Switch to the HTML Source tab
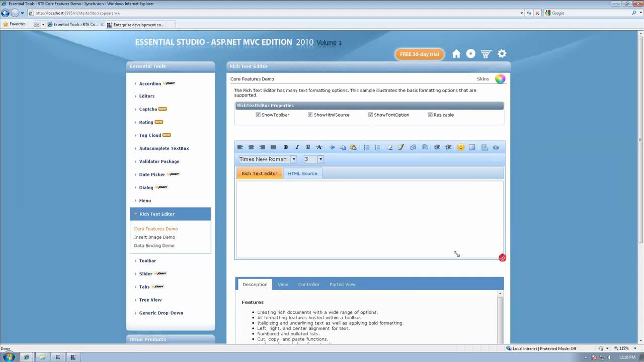Screen dimensions: 644x362 [x=302, y=173]
